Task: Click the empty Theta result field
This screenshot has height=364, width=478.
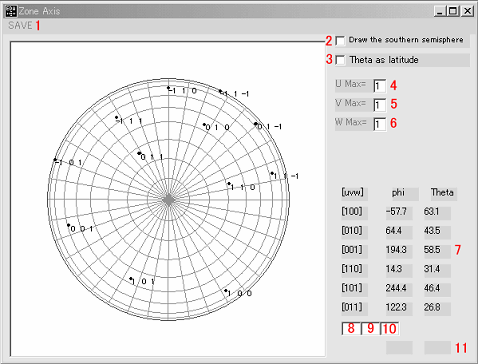Action: [x=437, y=347]
